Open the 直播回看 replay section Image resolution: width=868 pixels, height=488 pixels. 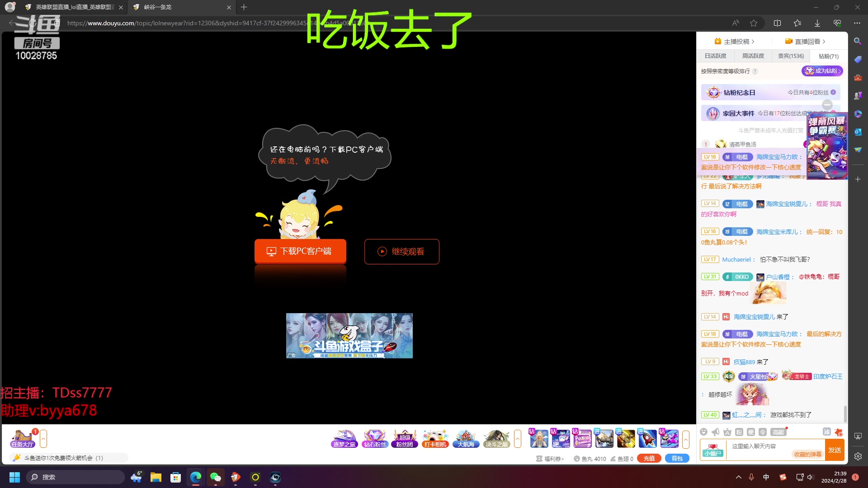point(805,42)
